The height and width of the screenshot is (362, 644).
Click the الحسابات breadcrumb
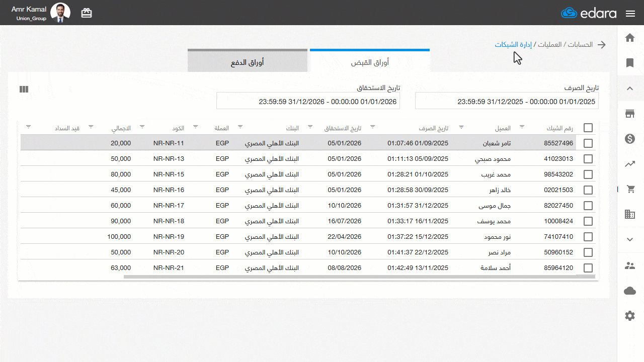(581, 45)
